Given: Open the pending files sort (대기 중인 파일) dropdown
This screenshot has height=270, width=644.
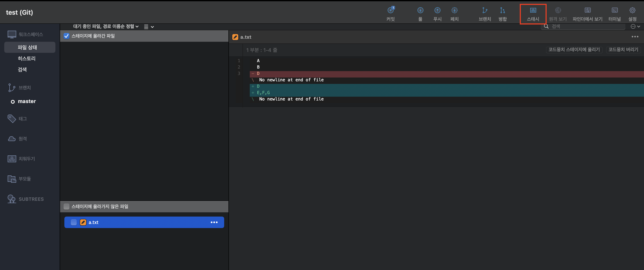Looking at the screenshot, I should point(105,26).
